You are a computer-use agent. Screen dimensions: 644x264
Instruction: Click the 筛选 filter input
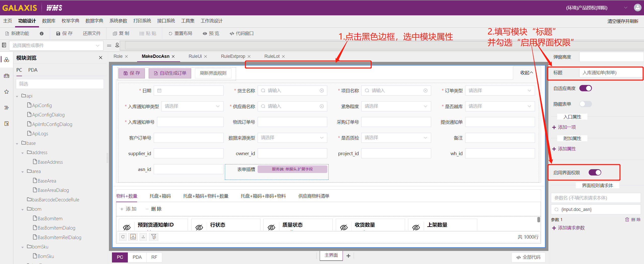click(x=60, y=84)
